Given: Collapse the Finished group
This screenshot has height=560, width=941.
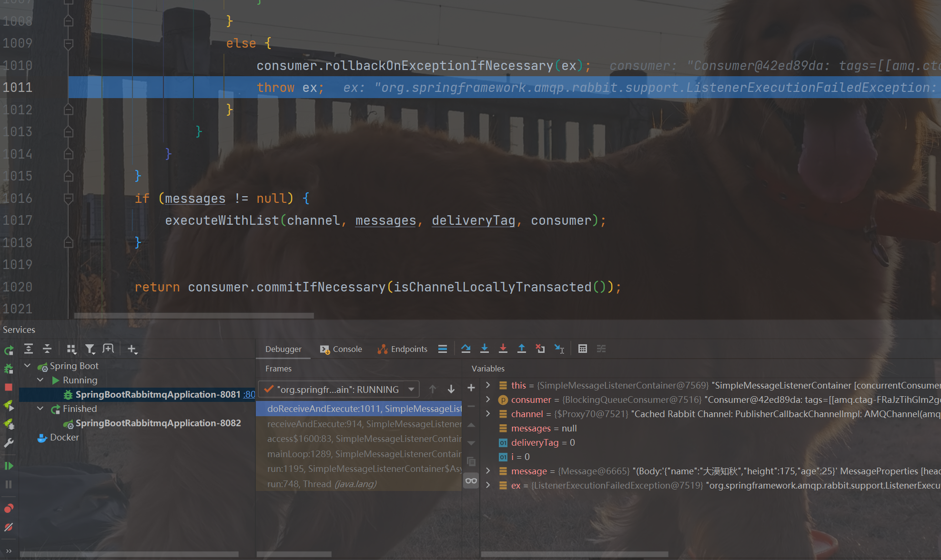Looking at the screenshot, I should [40, 409].
